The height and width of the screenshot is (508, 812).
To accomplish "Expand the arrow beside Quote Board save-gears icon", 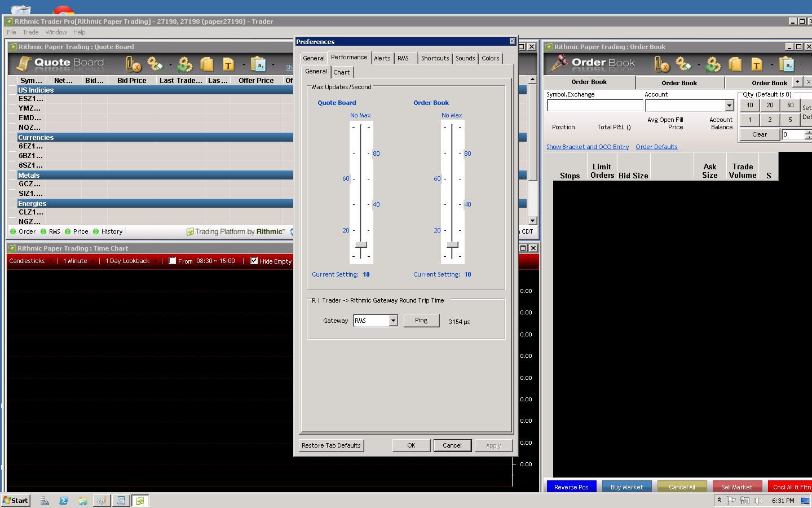I will [x=170, y=65].
